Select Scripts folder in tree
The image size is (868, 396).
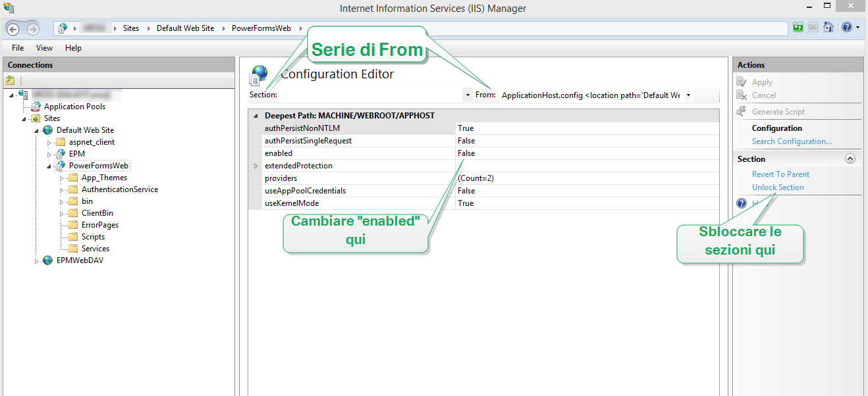93,237
